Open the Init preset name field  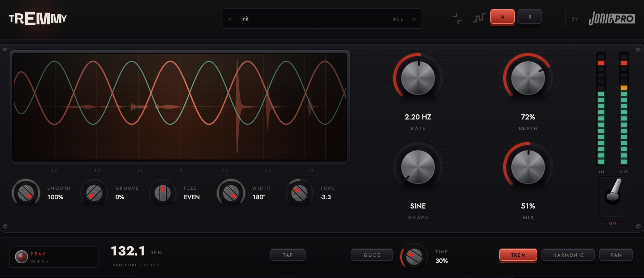click(245, 19)
